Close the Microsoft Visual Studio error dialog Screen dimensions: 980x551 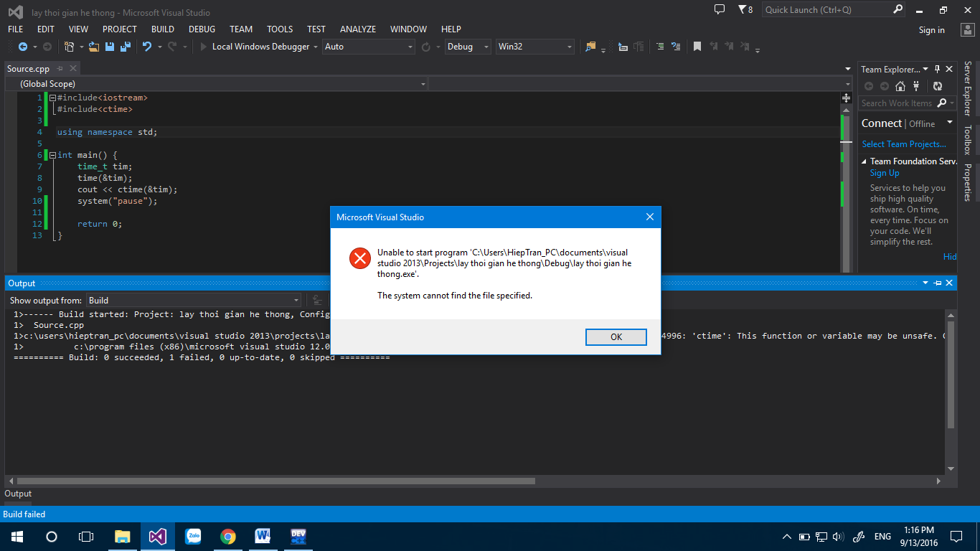click(649, 217)
